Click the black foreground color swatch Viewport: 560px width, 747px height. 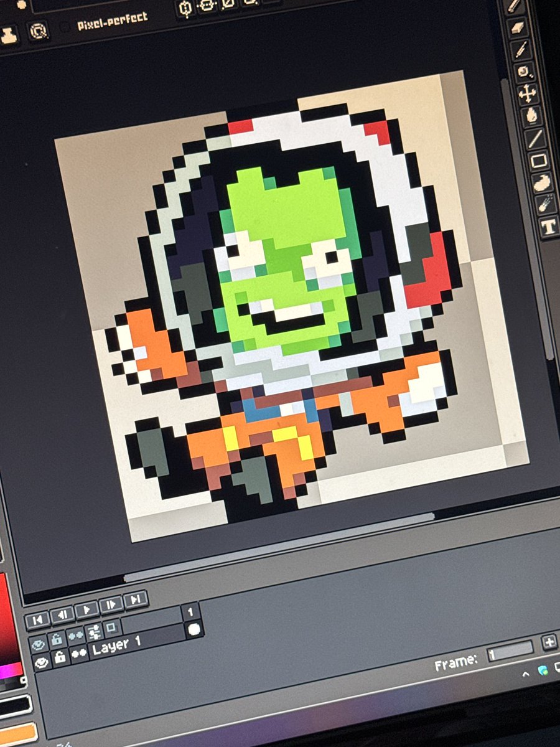(x=14, y=707)
